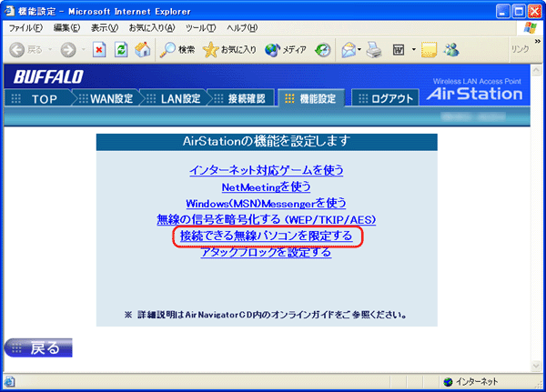Open the ファイル(F) menu
This screenshot has width=546, height=392.
pos(25,28)
